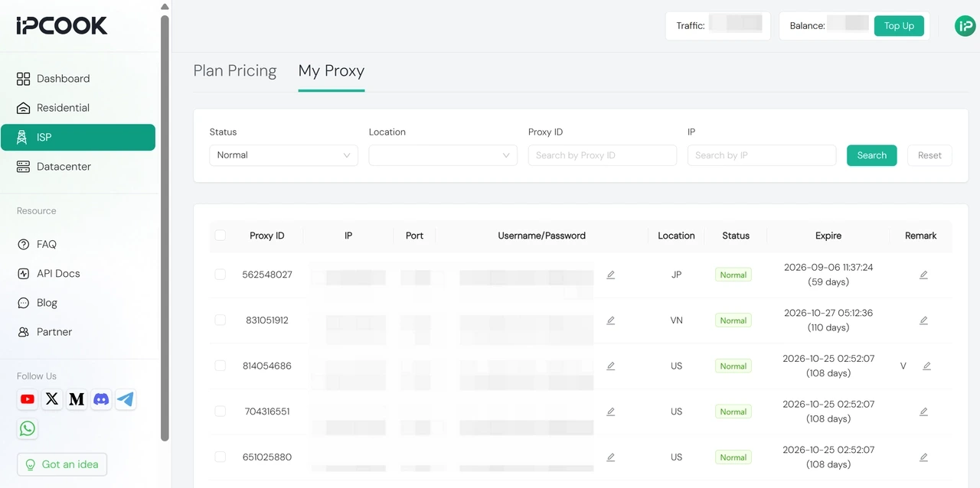Expand the Status dropdown showing Normal
This screenshot has width=980, height=488.
click(284, 155)
